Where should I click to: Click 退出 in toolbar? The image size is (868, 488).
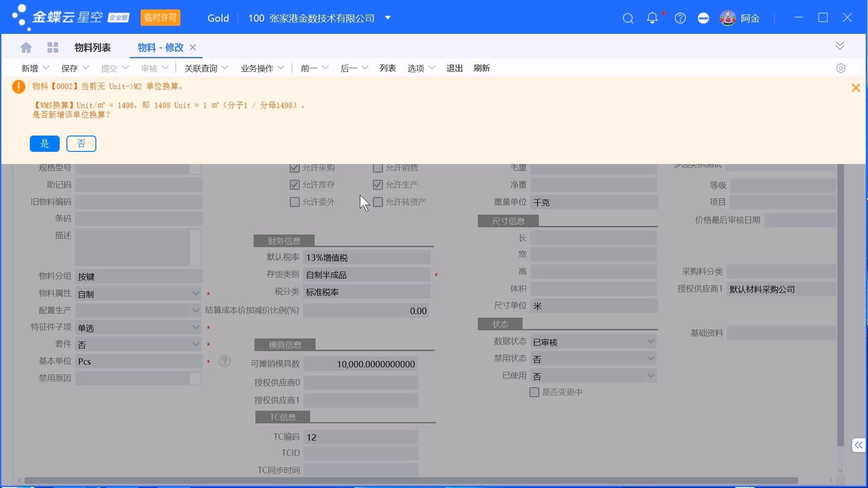[x=455, y=68]
